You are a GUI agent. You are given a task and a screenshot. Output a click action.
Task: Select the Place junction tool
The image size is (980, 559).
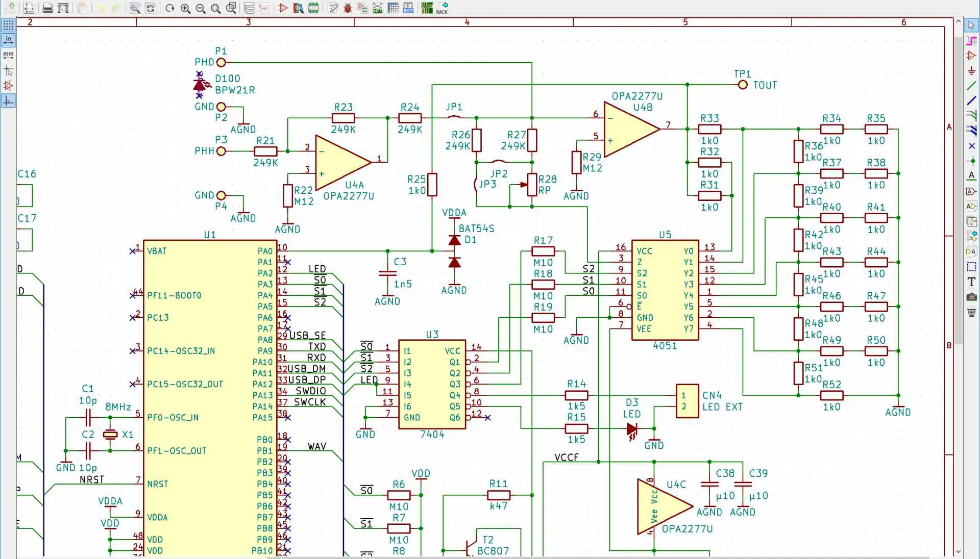click(971, 161)
